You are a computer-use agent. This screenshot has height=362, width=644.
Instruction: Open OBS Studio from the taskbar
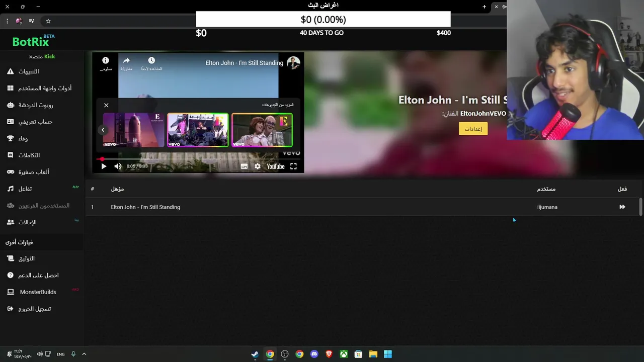pos(285,354)
